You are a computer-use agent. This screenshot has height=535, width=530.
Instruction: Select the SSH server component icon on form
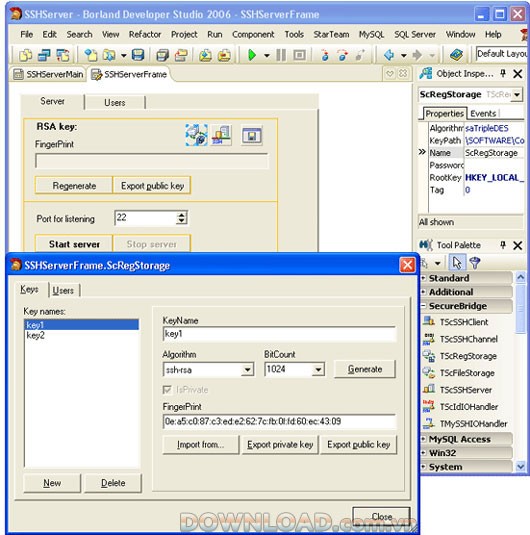(222, 135)
